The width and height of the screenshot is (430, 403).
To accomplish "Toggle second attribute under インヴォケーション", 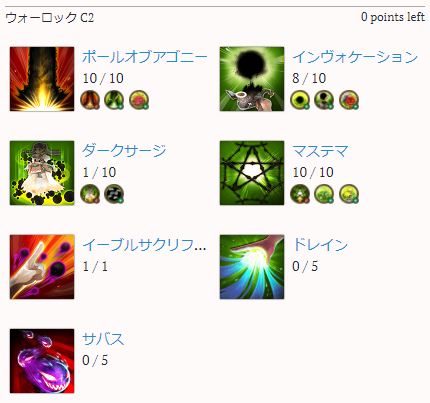I will (324, 100).
